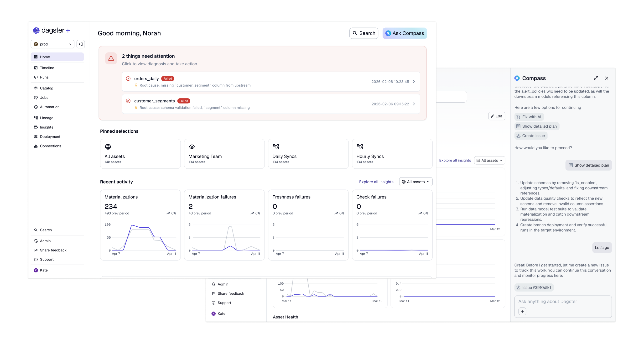Viewport: 644px width, 344px height.
Task: Select the Fix with AI option
Action: pyautogui.click(x=529, y=117)
